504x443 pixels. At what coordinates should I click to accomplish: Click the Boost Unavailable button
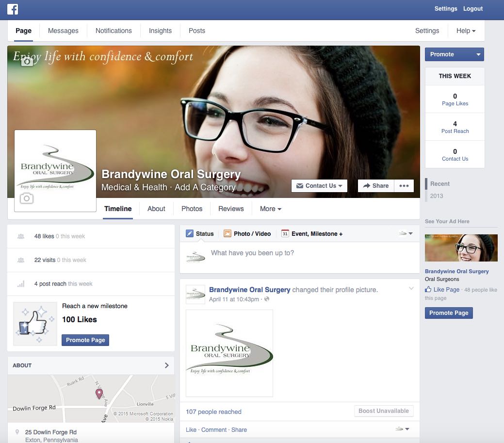(384, 411)
